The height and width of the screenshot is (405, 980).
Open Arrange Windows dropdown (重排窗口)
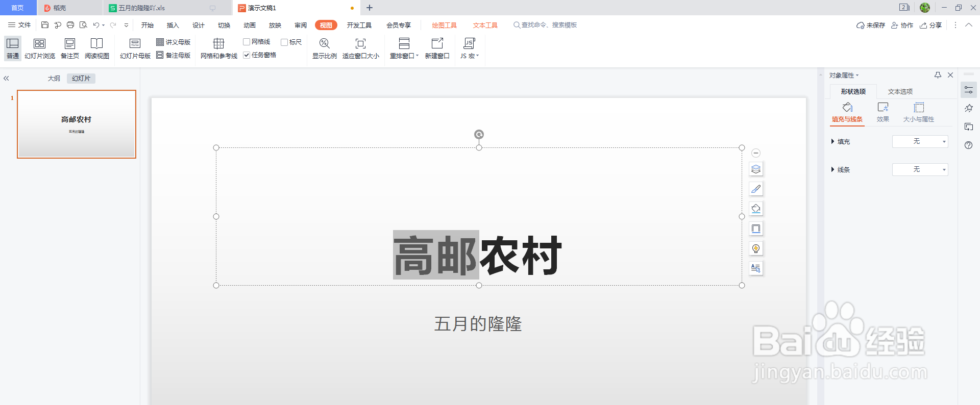click(404, 49)
